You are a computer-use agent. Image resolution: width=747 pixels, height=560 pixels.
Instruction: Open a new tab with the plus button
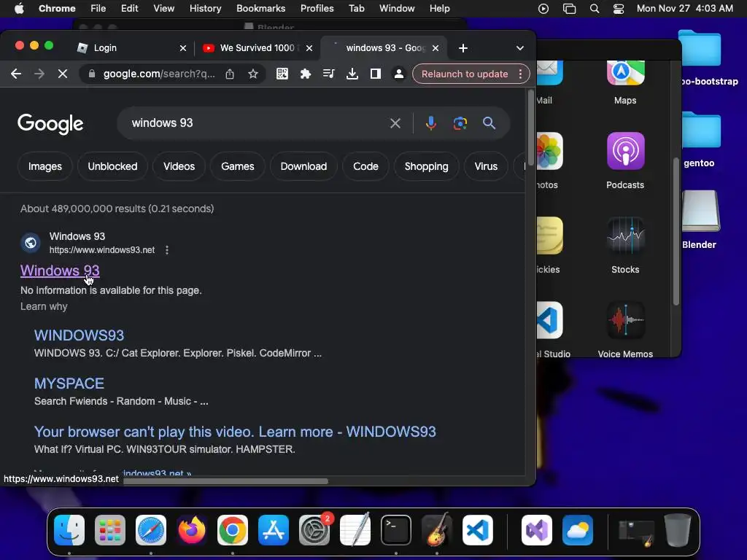tap(462, 48)
